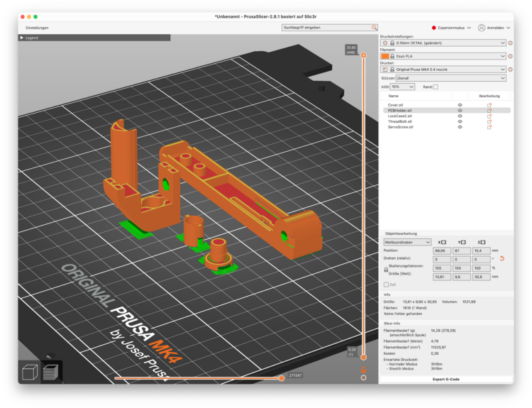Open the Infill percentage dropdown
The image size is (532, 408).
point(402,87)
